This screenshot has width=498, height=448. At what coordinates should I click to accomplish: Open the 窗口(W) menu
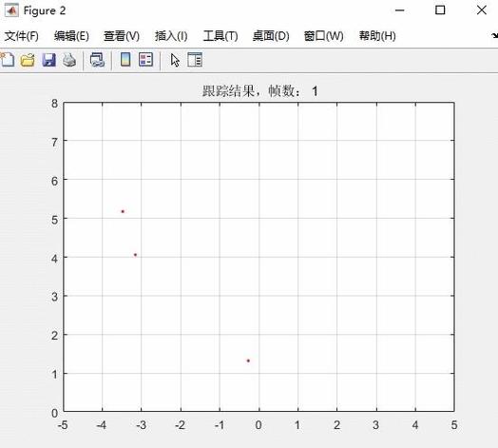point(324,36)
